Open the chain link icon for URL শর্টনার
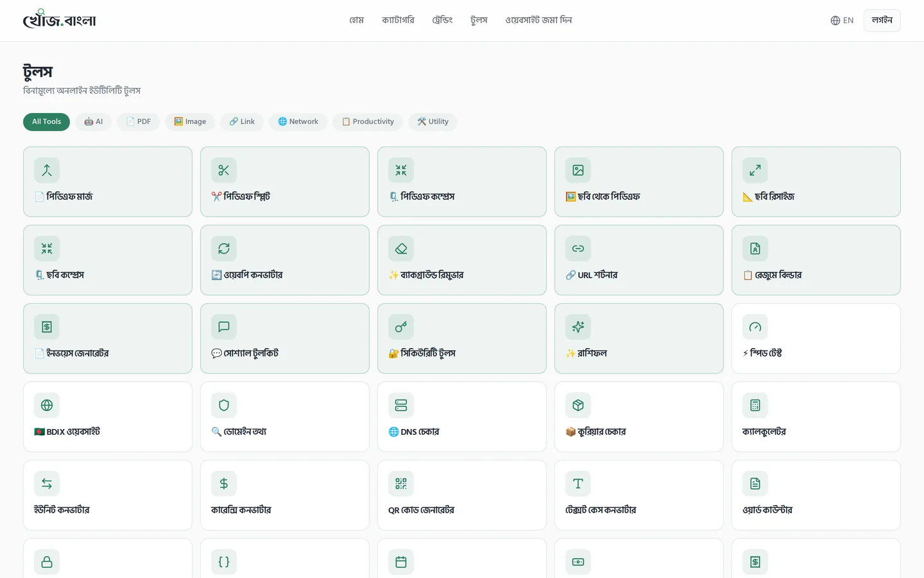The image size is (924, 578). tap(578, 249)
